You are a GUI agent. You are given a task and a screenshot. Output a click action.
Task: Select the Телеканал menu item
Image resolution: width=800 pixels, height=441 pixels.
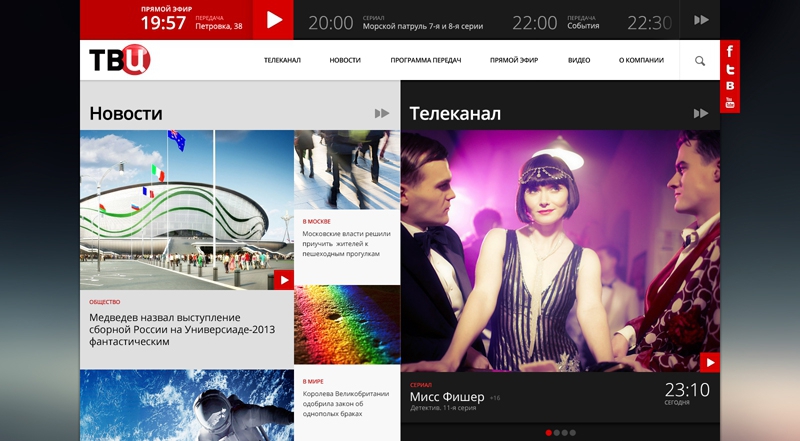[x=282, y=60]
